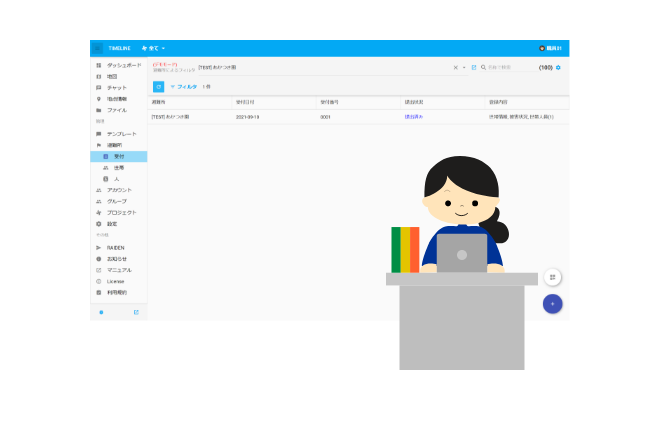660x428 pixels.
Task: Click the blue read-status link in the row
Action: click(x=414, y=117)
